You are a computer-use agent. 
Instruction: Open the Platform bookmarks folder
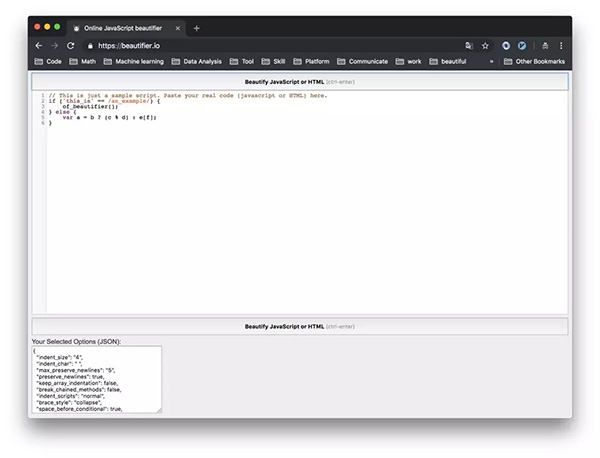(x=311, y=62)
